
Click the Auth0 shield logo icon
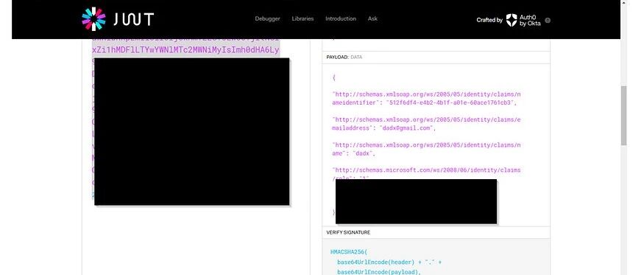512,20
